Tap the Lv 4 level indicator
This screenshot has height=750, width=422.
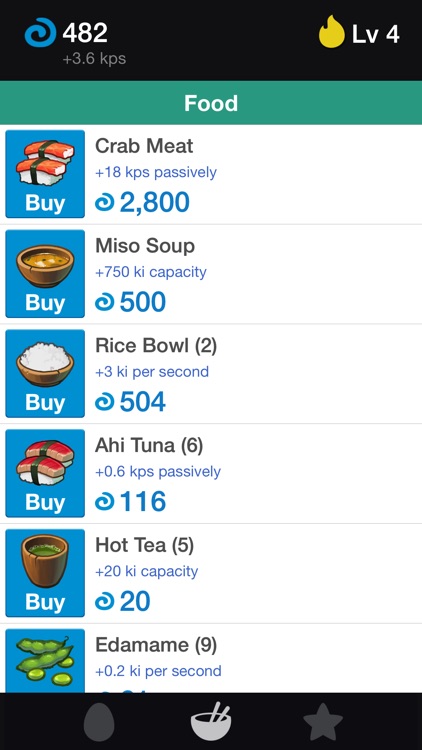[x=376, y=34]
